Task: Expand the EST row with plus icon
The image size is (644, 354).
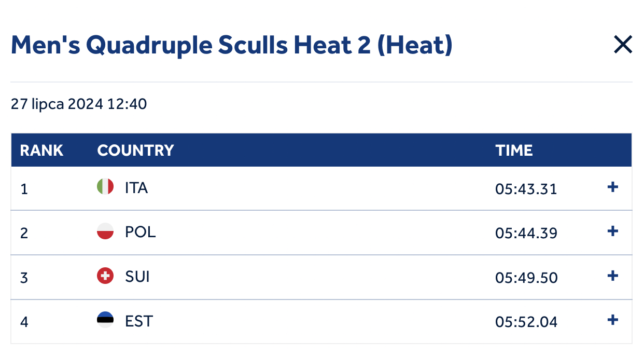Action: pyautogui.click(x=612, y=320)
